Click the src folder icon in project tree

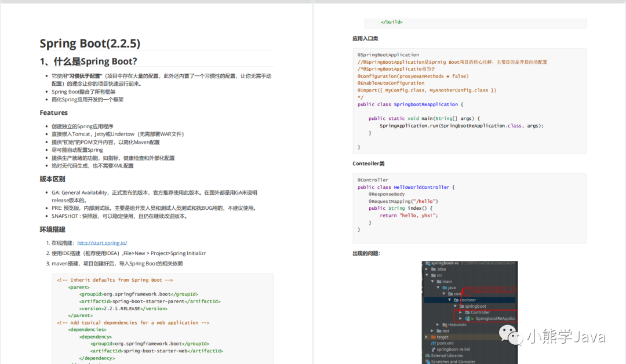pyautogui.click(x=433, y=275)
